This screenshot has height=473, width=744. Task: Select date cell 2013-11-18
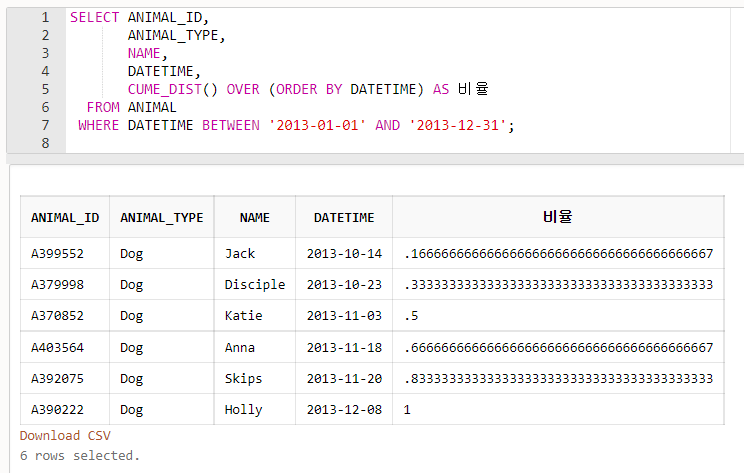coord(344,348)
